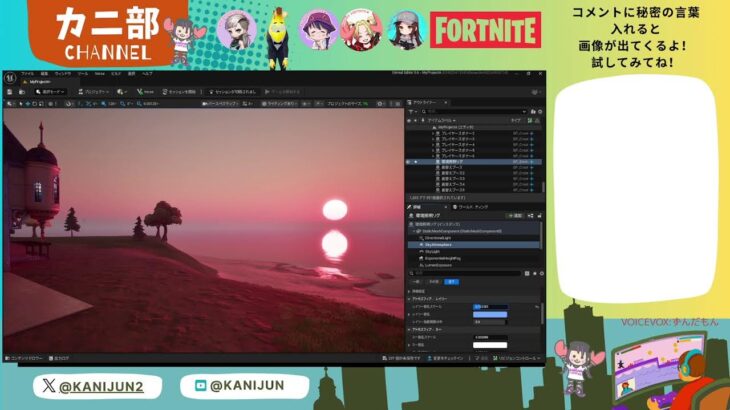The width and height of the screenshot is (730, 410).
Task: Select the translate move tool
Action: [27, 104]
